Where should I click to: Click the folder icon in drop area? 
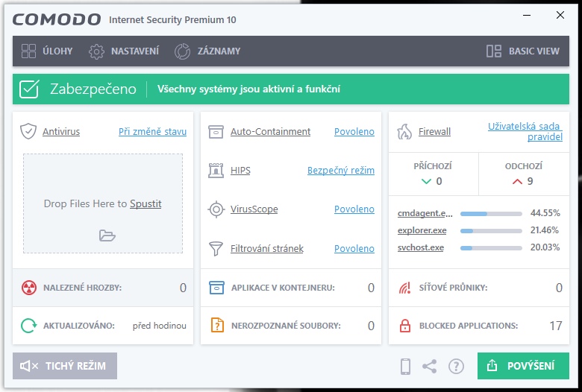point(107,235)
